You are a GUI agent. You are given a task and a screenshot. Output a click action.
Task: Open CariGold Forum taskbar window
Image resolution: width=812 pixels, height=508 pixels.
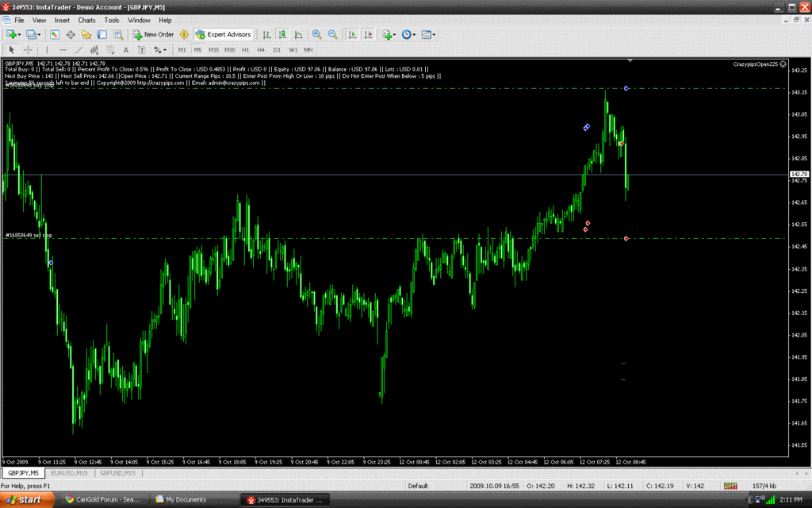tap(103, 500)
